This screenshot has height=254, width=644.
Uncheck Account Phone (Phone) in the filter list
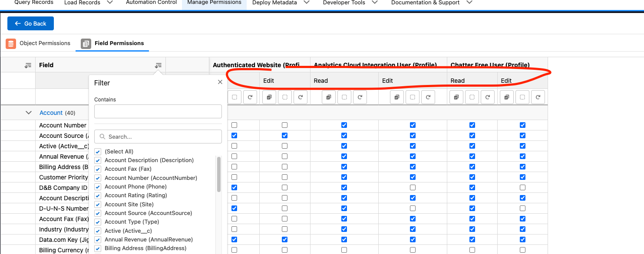[98, 186]
